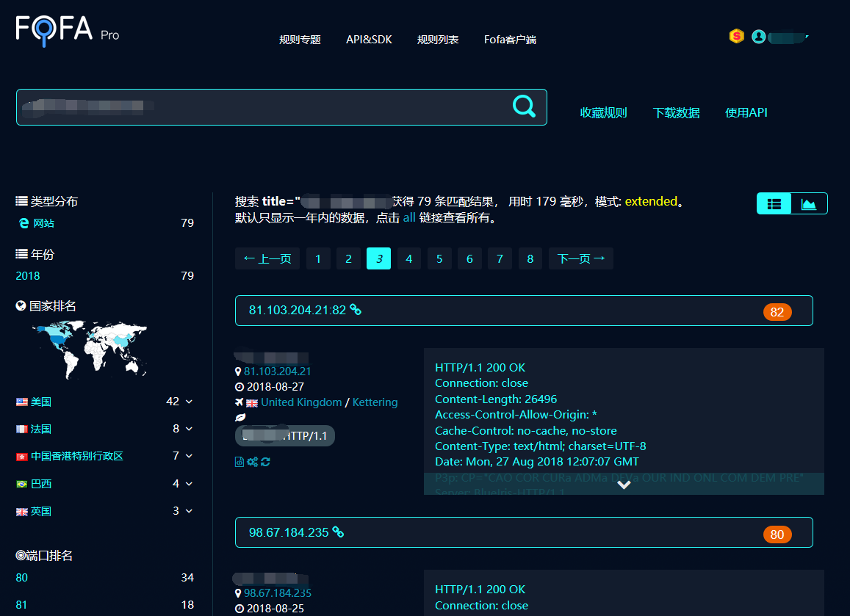Open the 81.103.204.21:82 result link
The image size is (850, 616).
(x=297, y=310)
